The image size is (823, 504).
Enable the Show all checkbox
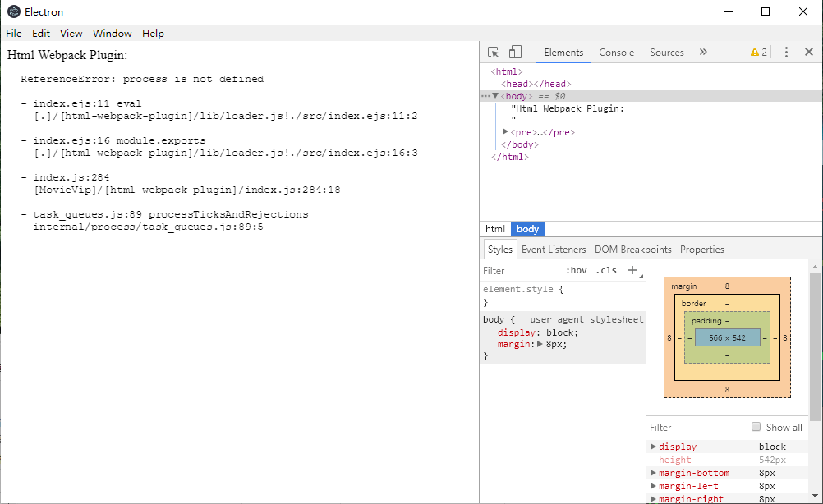(756, 427)
